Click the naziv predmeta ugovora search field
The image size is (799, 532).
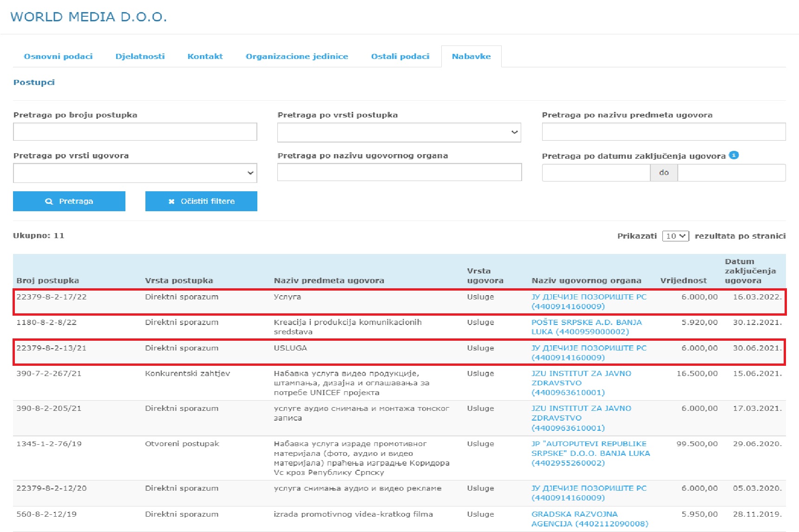tap(663, 132)
